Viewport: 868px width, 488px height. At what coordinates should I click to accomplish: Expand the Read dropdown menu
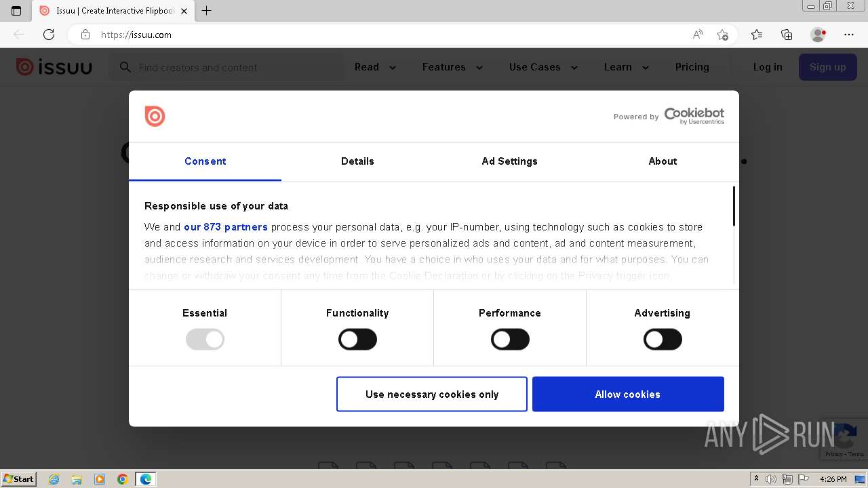[x=375, y=67]
